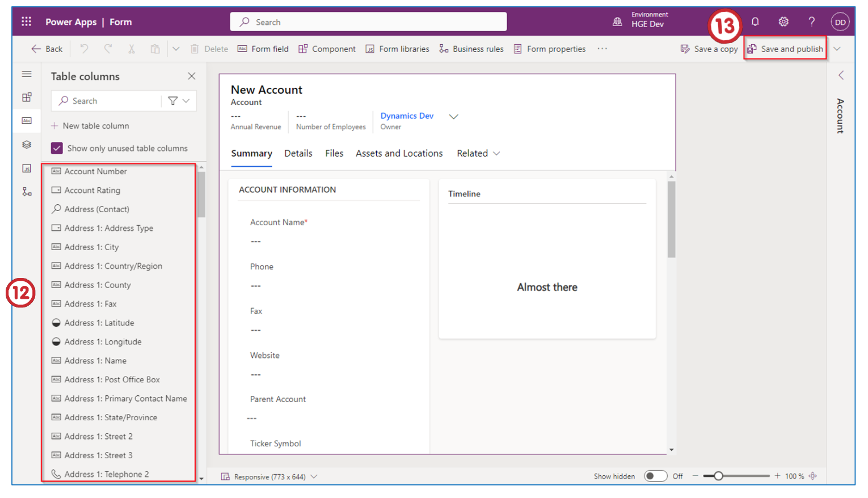Viewport: 868px width, 498px height.
Task: Close the Table columns pane
Action: 192,76
